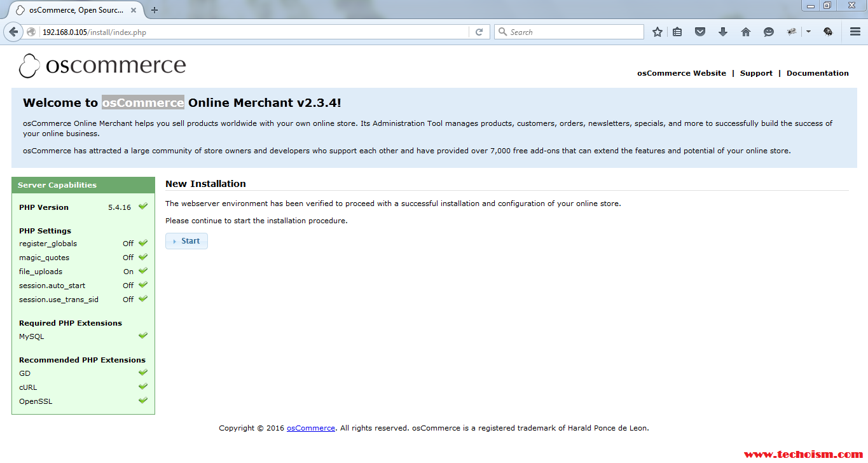The image size is (868, 463).
Task: Open the Documentation link
Action: click(818, 73)
